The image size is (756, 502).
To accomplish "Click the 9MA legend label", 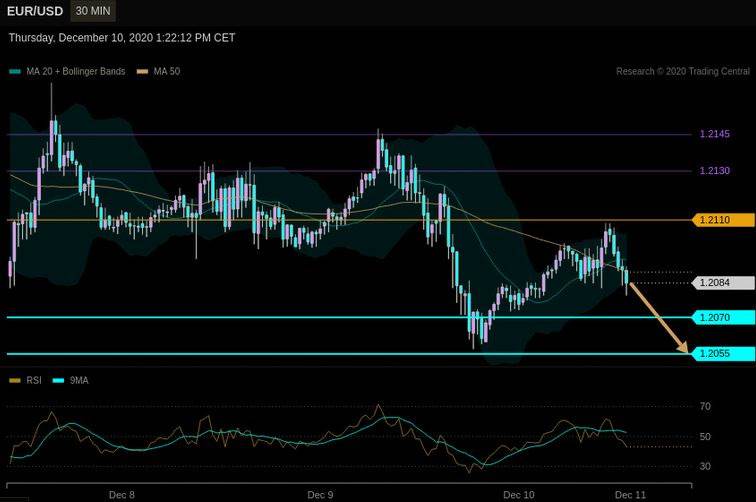I will [79, 380].
